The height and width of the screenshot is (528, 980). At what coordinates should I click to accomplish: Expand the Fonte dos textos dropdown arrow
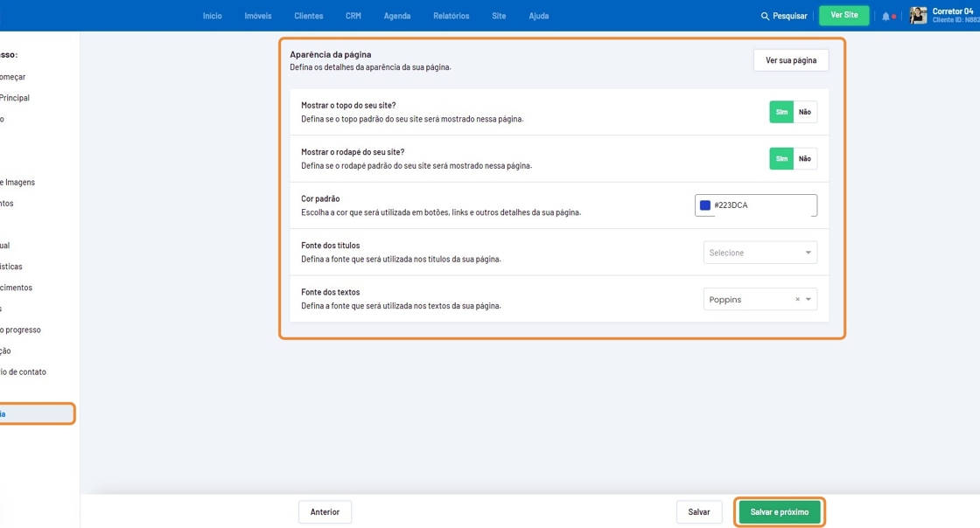(x=808, y=300)
